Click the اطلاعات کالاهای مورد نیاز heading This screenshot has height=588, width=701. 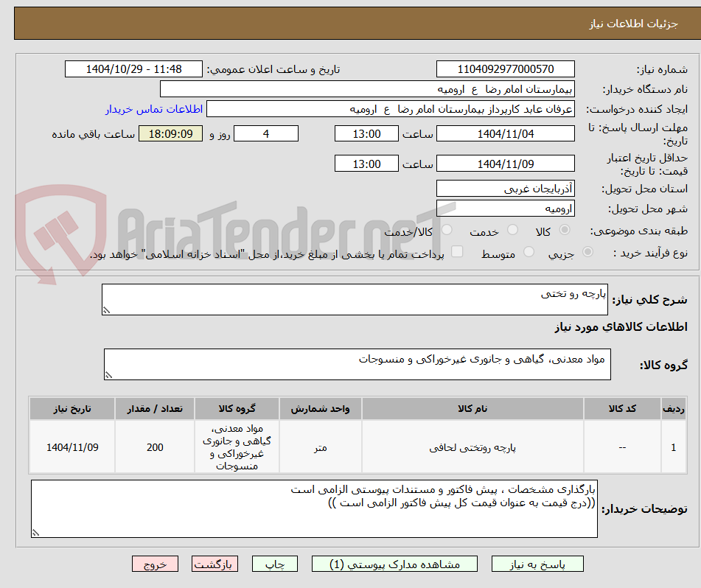click(621, 327)
